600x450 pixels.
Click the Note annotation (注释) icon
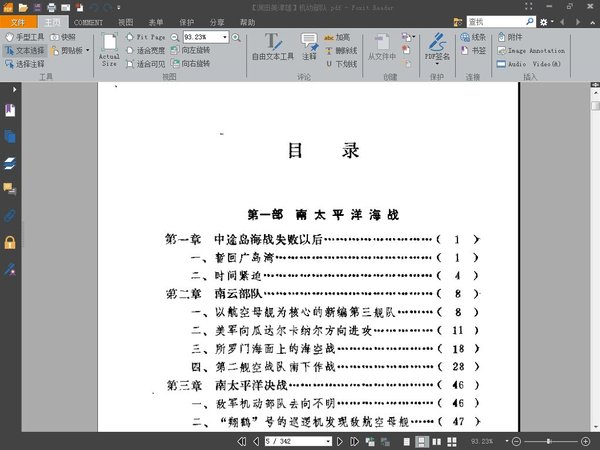point(309,46)
